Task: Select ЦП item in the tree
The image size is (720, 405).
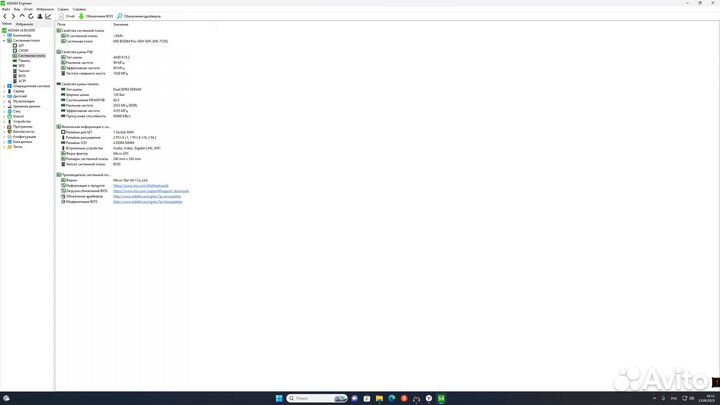Action: click(x=20, y=46)
